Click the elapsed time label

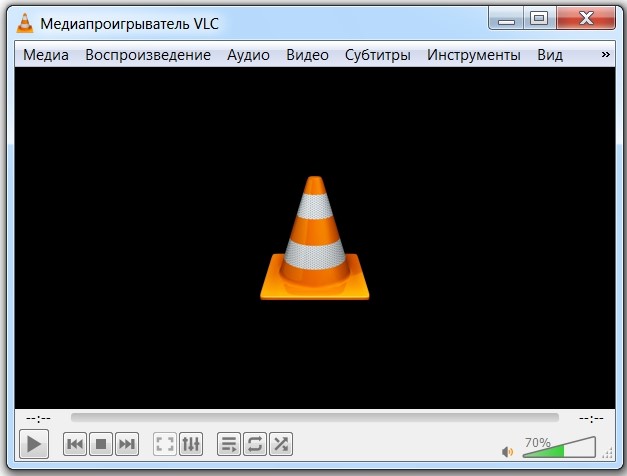[x=38, y=418]
